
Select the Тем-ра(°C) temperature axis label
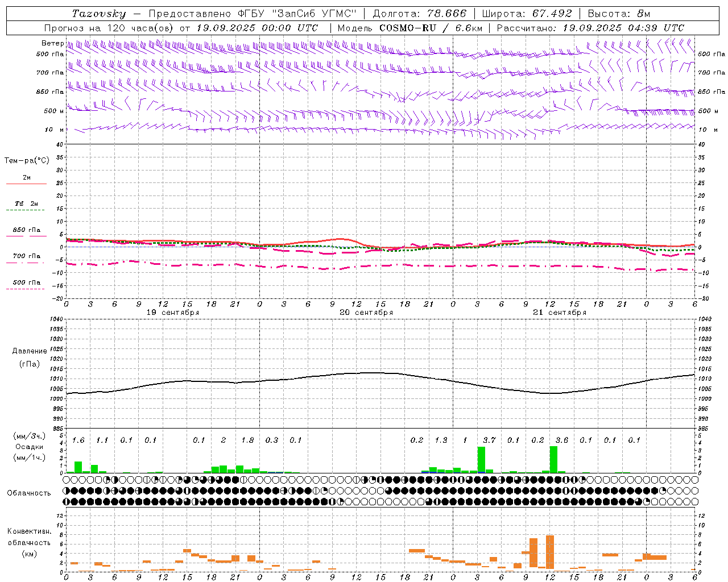pos(27,161)
